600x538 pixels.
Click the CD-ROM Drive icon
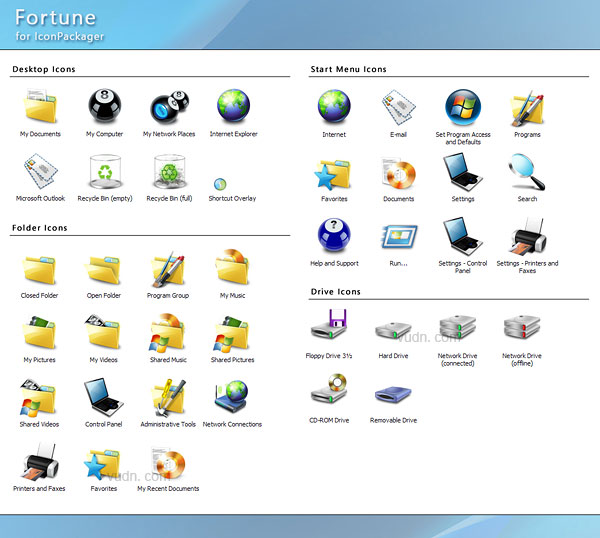pyautogui.click(x=329, y=389)
